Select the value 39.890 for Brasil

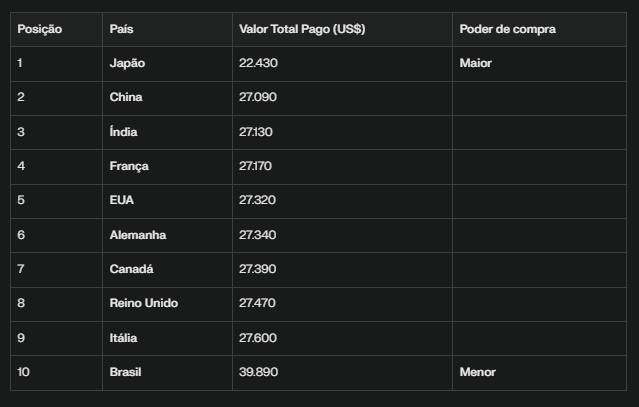point(258,372)
